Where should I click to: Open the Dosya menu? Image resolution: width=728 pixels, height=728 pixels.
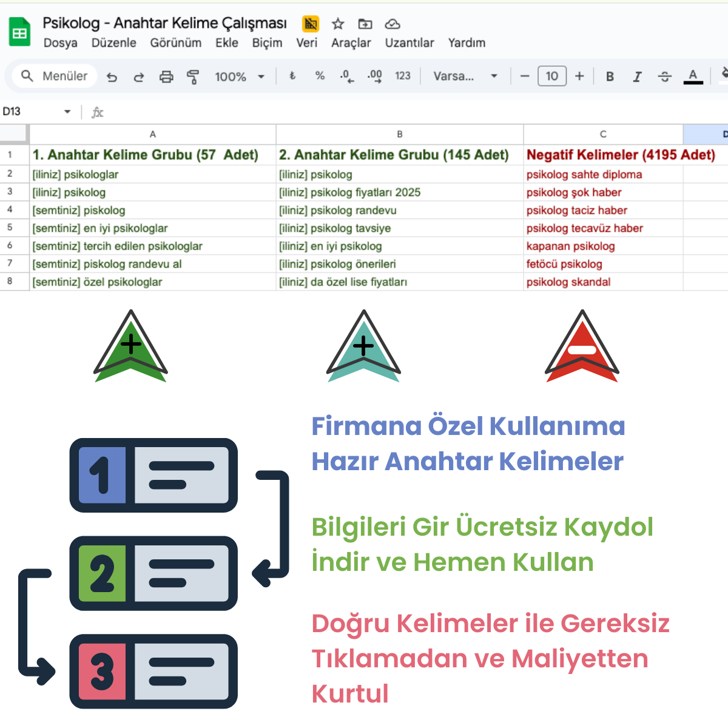[x=60, y=43]
